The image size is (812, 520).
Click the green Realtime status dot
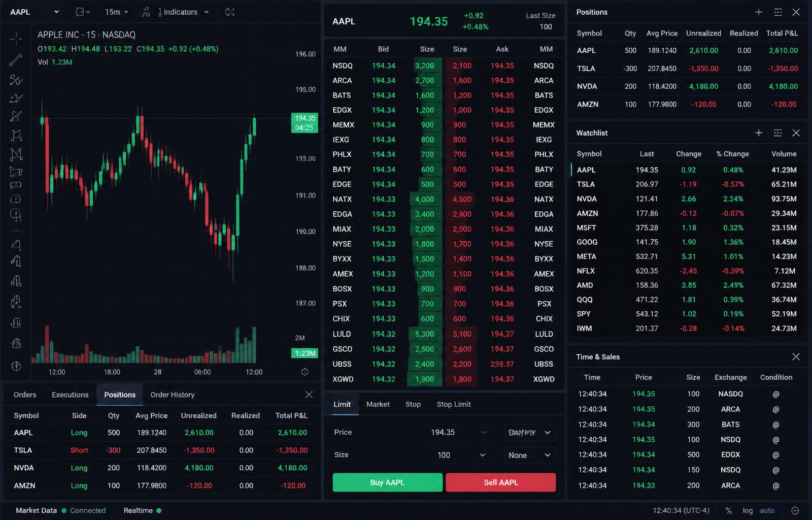pos(159,510)
